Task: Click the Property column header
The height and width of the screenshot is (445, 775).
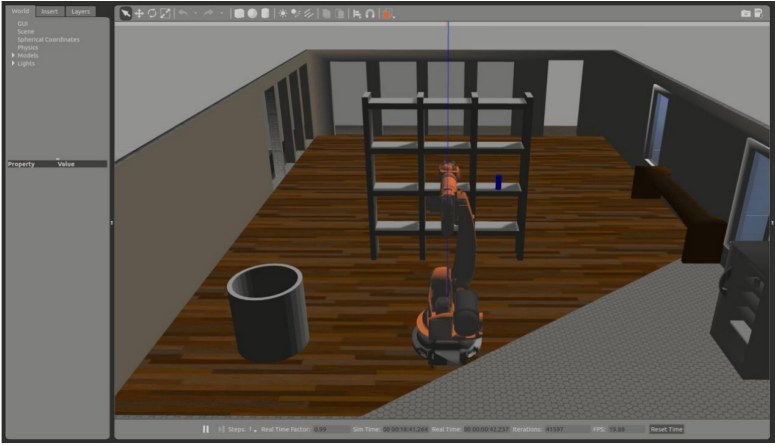Action: (21, 164)
